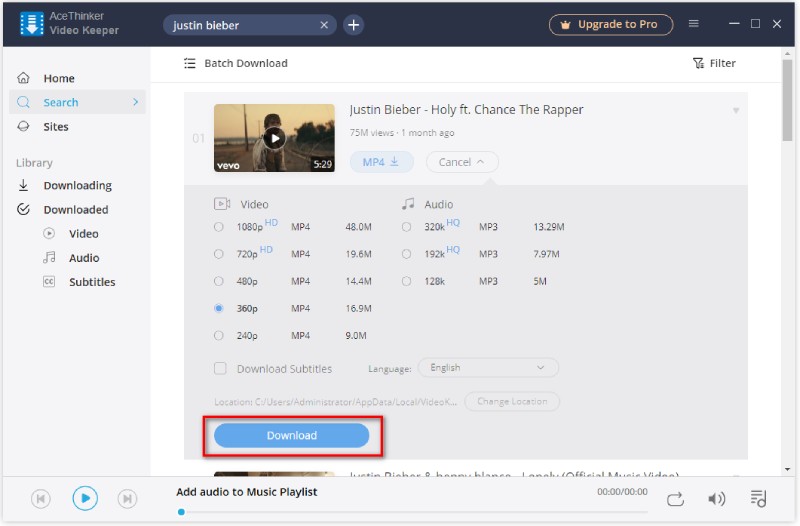Open Batch Download
Viewport: 800px width, 526px height.
236,63
